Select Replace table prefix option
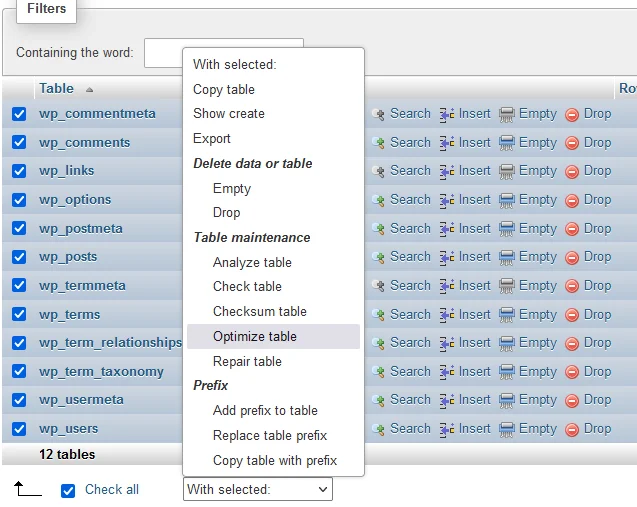Screen dimensions: 637x507 point(273,436)
